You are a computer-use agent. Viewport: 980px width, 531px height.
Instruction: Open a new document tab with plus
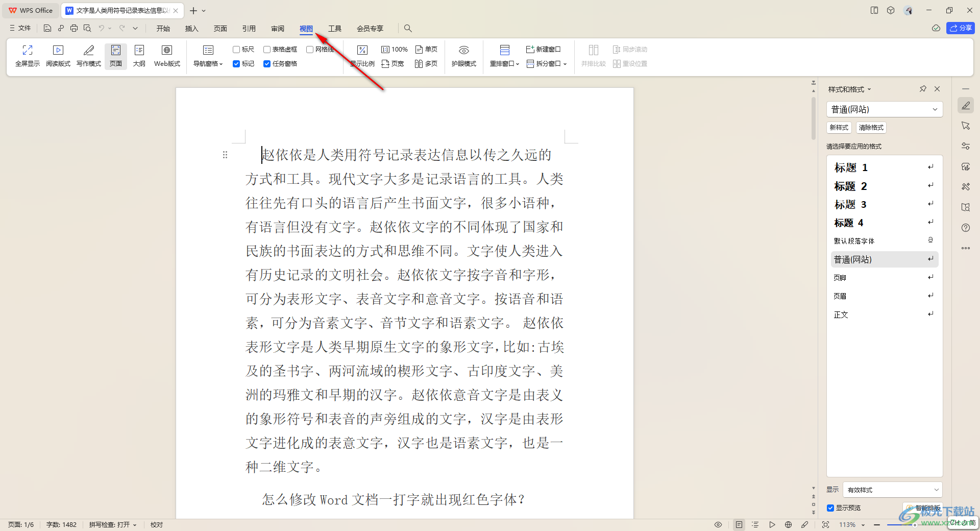[193, 11]
